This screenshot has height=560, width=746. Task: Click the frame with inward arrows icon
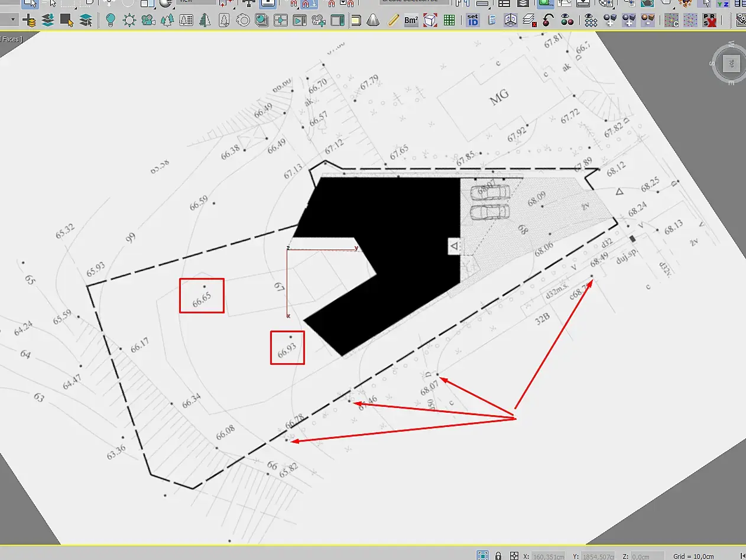pyautogui.click(x=281, y=21)
